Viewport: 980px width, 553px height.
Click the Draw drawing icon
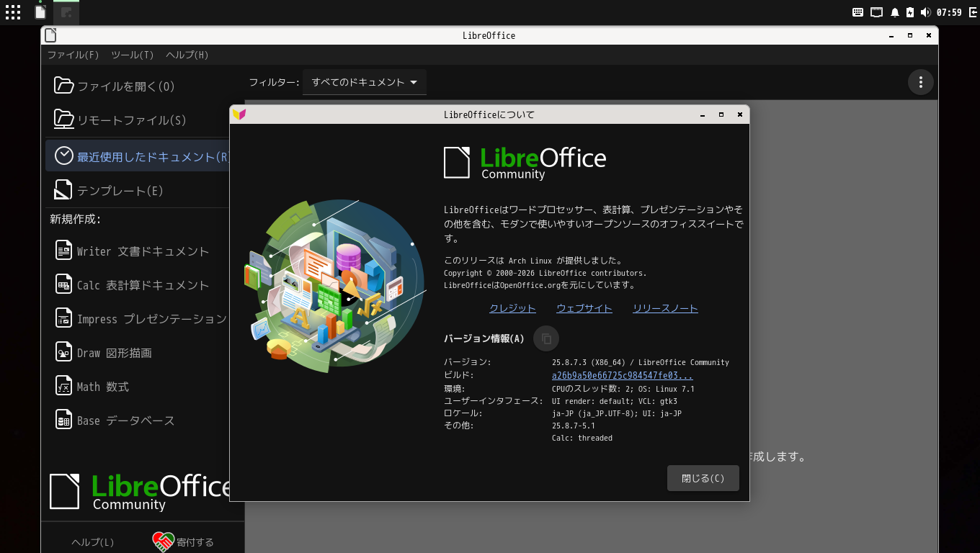pyautogui.click(x=64, y=352)
